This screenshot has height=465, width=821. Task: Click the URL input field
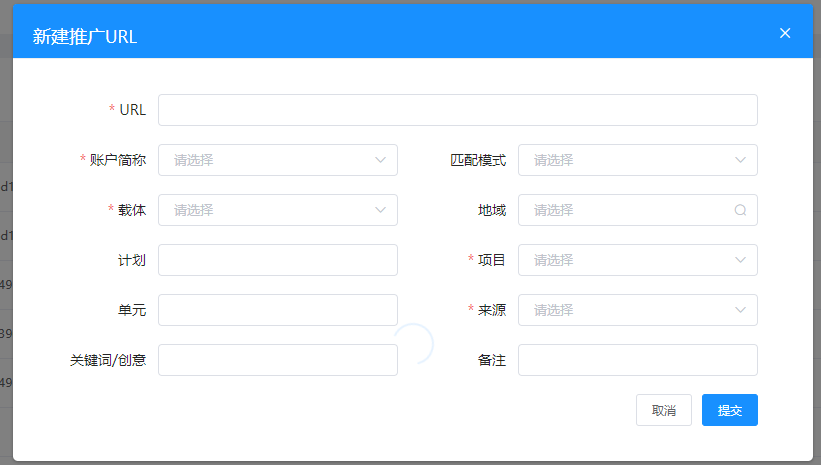click(458, 110)
